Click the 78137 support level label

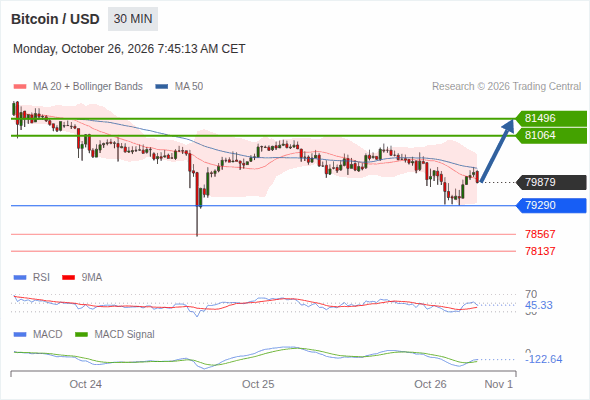540,251
